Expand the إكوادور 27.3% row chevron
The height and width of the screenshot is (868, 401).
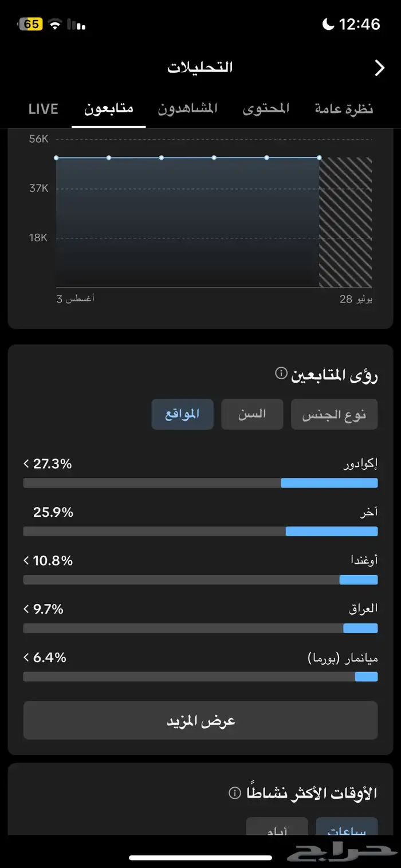(x=26, y=464)
